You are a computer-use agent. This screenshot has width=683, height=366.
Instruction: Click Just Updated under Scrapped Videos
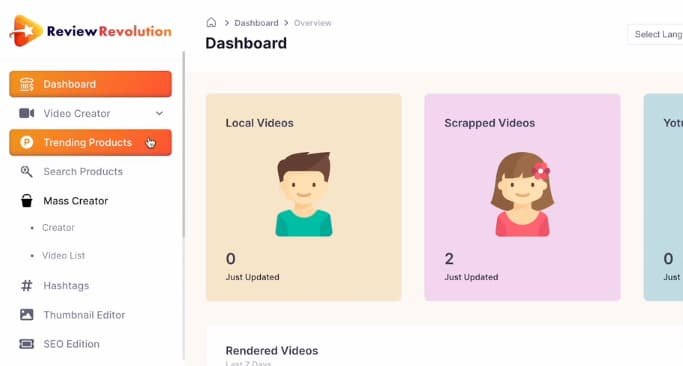(x=471, y=277)
